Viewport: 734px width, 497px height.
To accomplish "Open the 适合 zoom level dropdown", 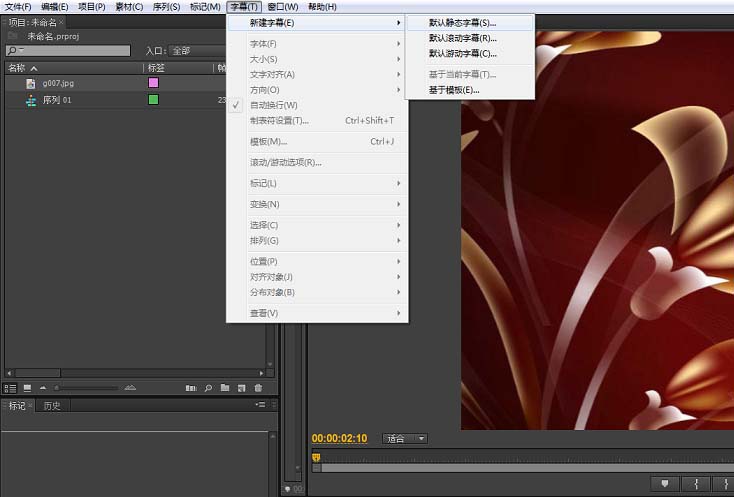I will point(405,438).
